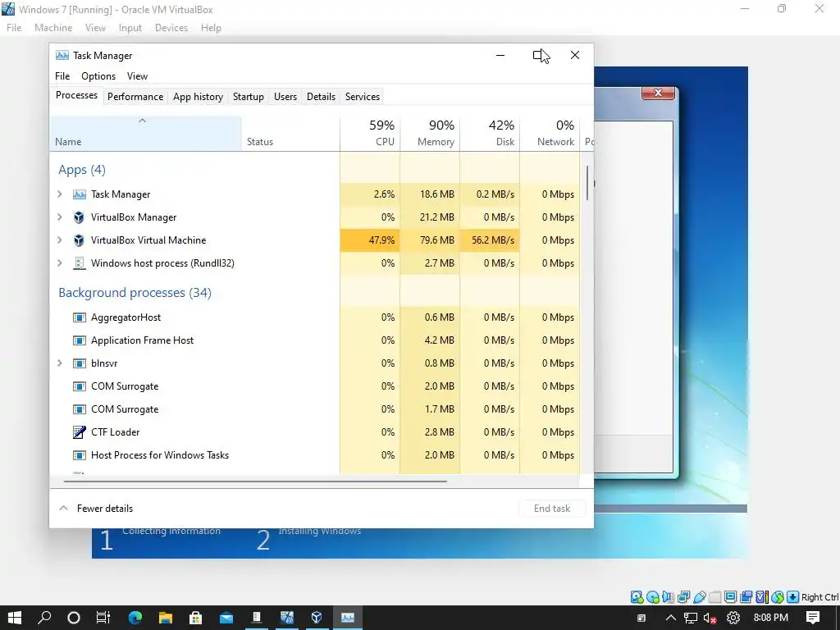Image resolution: width=840 pixels, height=630 pixels.
Task: Expand the blnsvr process row
Action: pos(60,363)
